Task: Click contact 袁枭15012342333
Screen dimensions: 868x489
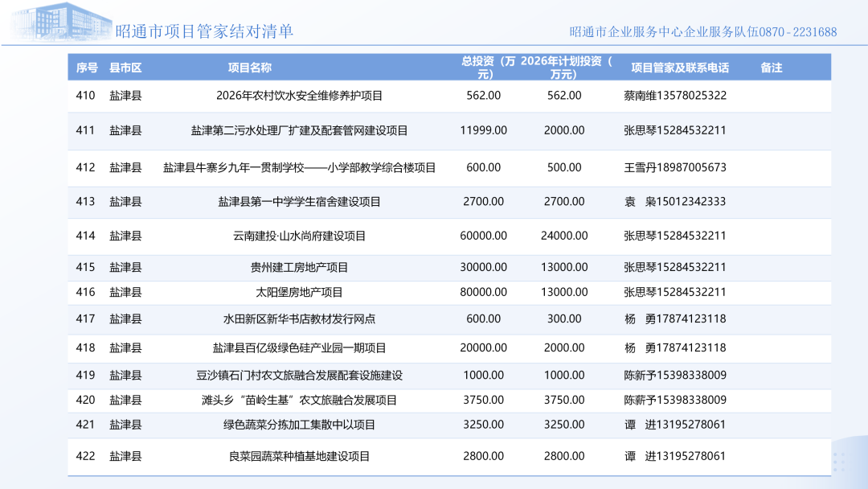Action: pos(675,202)
